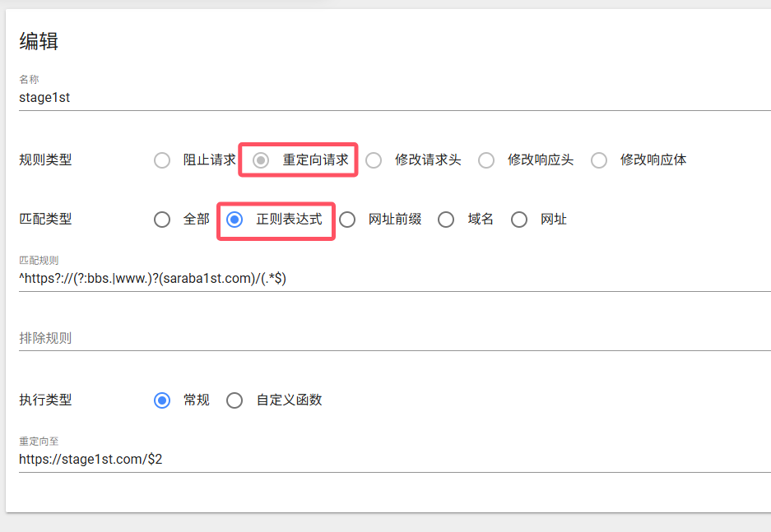771x532 pixels.
Task: Select 常规 execution type
Action: (162, 400)
